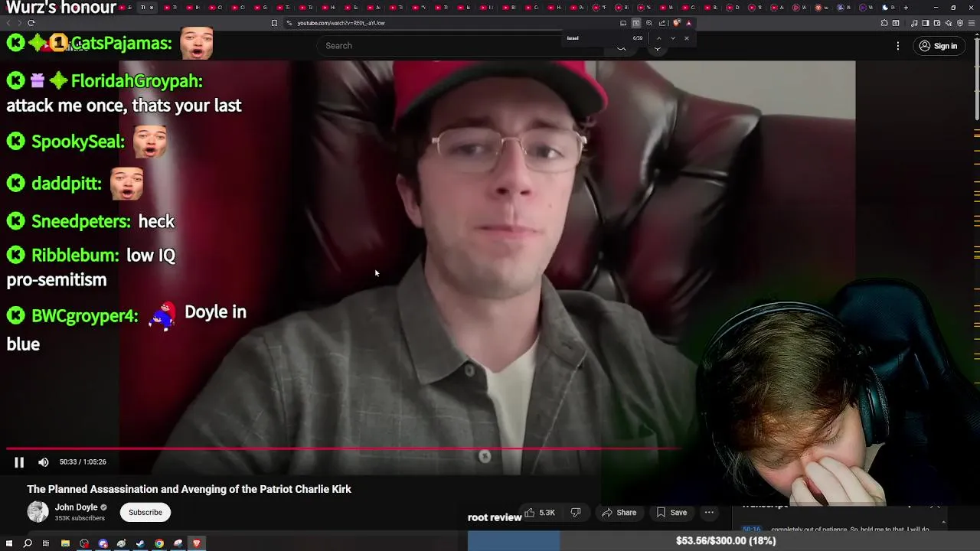The width and height of the screenshot is (980, 551).
Task: Dislike the video with thumbs-down
Action: [x=576, y=512]
